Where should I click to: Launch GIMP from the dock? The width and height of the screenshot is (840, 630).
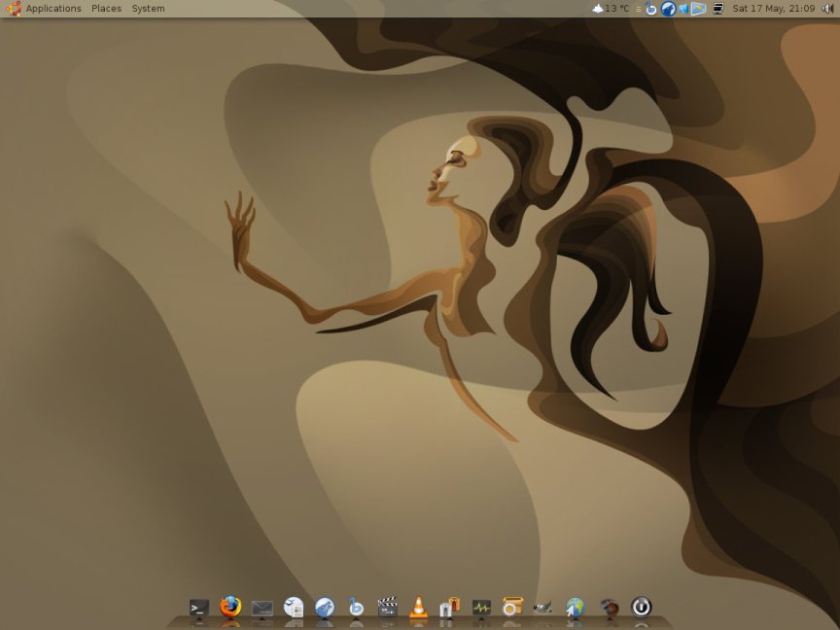click(x=542, y=608)
